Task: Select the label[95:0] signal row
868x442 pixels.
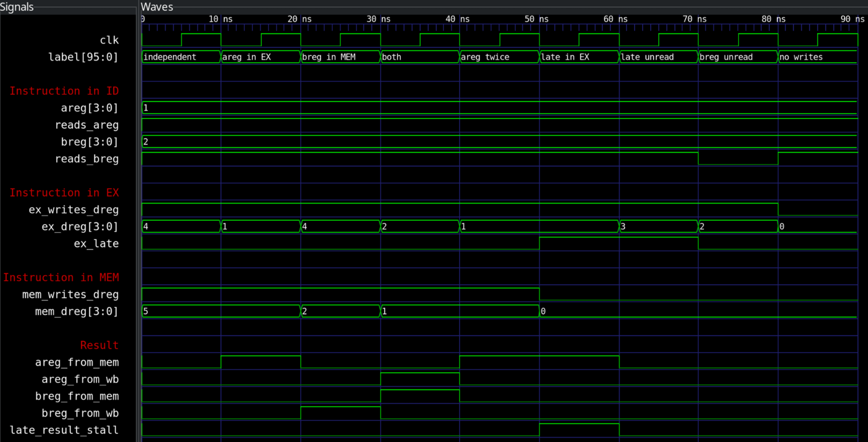Action: 83,57
